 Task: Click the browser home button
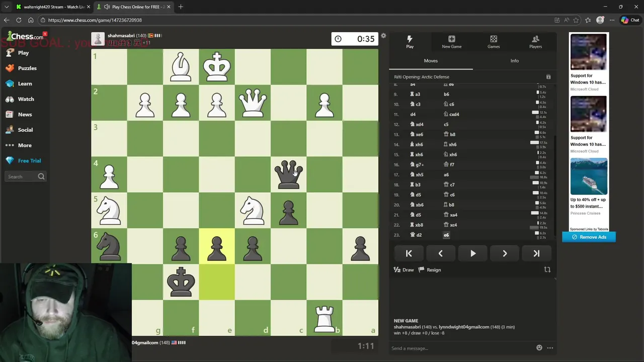[x=31, y=20]
